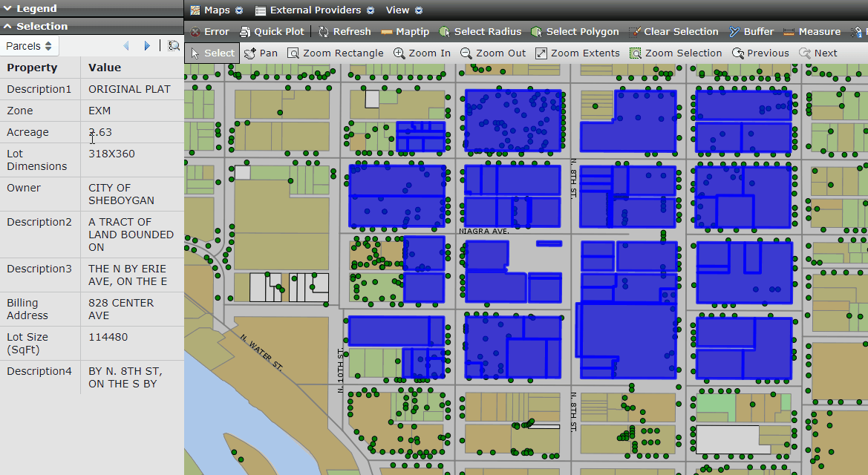The image size is (868, 475).
Task: Open the Maps menu
Action: point(216,10)
